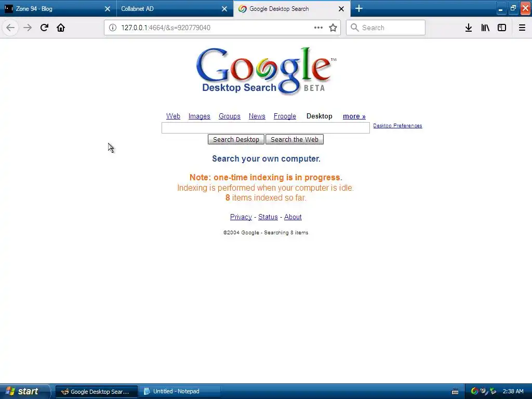Open the Froogle link
The height and width of the screenshot is (399, 532).
point(285,116)
